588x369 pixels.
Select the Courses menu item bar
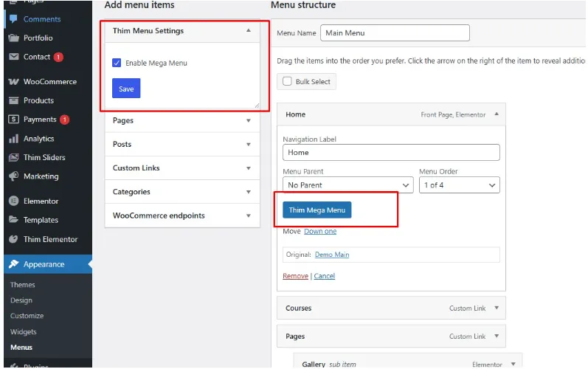click(x=391, y=308)
